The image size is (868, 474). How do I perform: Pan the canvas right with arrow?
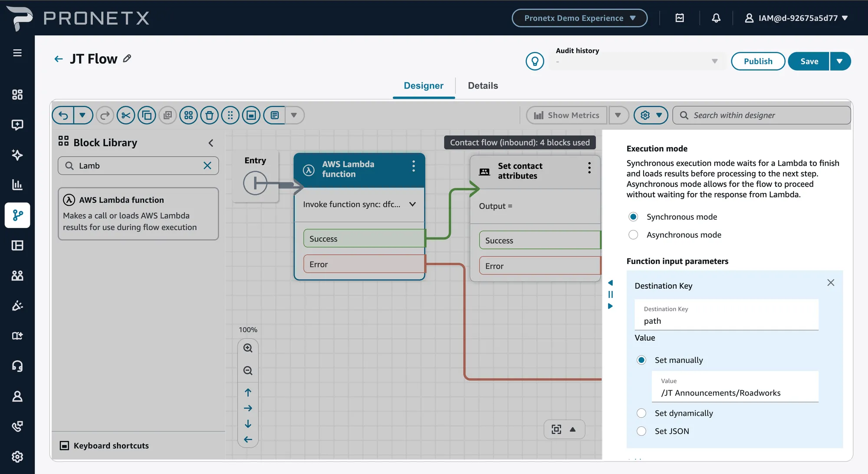[x=248, y=408]
